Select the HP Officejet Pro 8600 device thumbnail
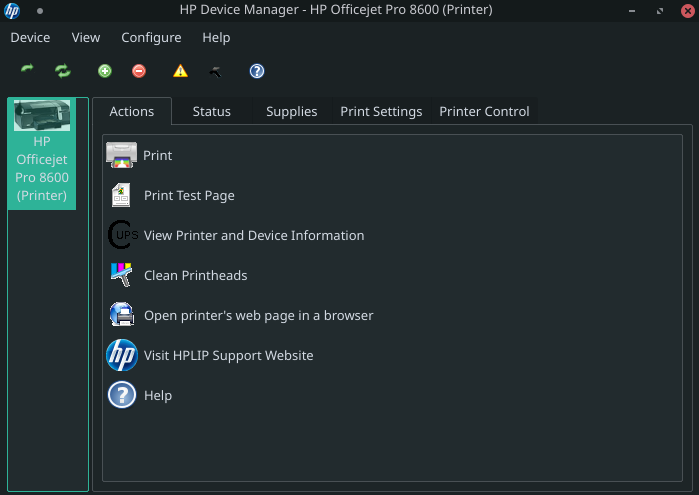 pyautogui.click(x=42, y=153)
